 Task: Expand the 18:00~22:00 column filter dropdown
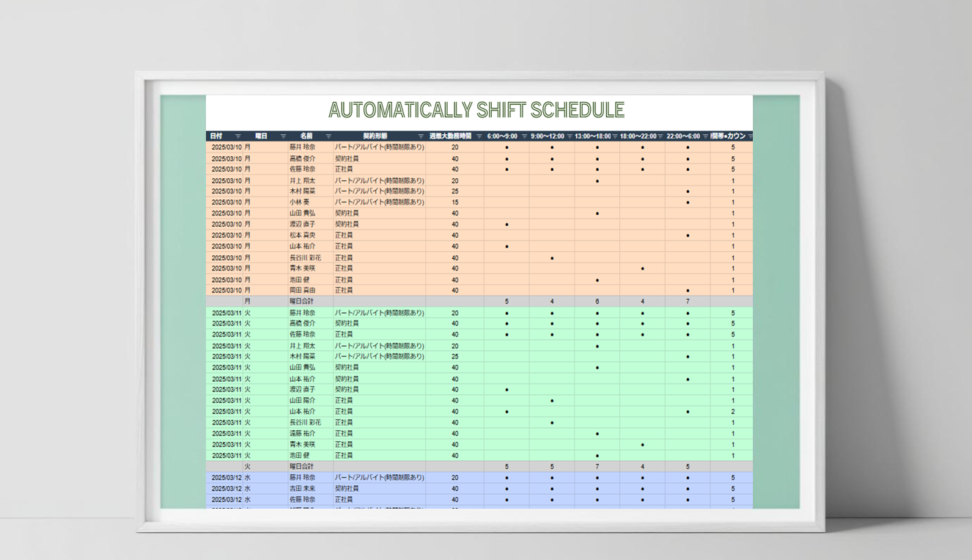click(660, 136)
